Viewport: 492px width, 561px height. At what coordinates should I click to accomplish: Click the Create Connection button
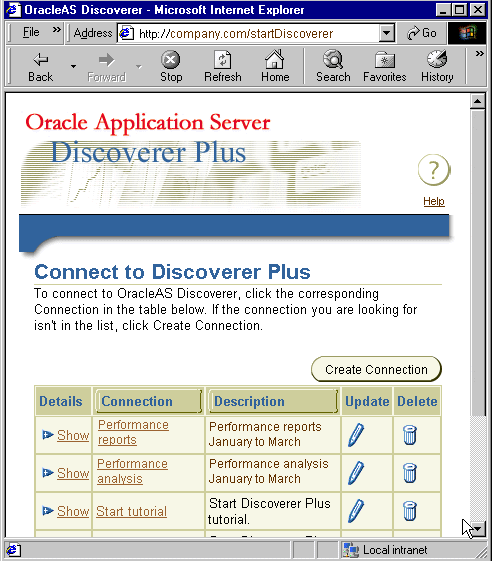pos(376,369)
